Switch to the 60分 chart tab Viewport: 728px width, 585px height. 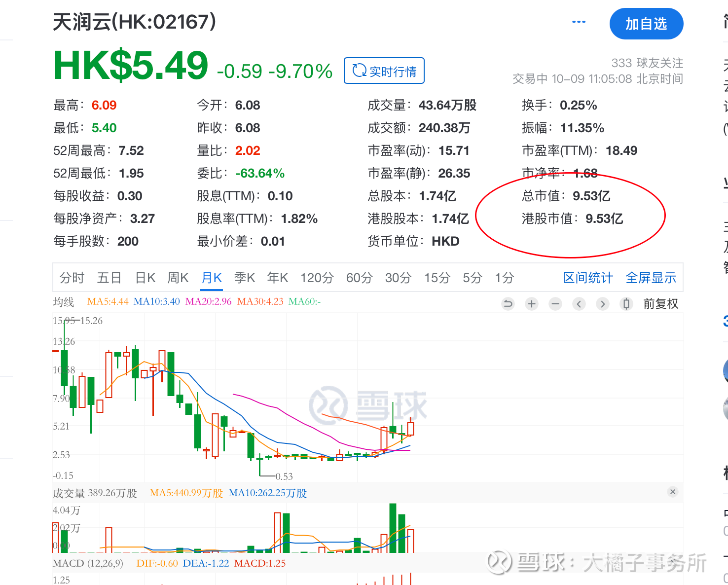[x=359, y=278]
